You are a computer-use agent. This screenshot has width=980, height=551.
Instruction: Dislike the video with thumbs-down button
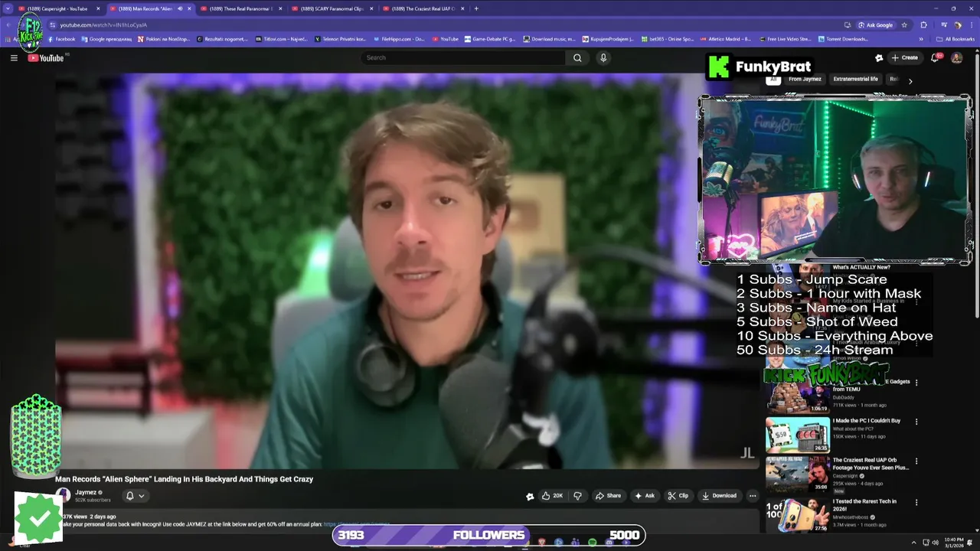(x=578, y=496)
